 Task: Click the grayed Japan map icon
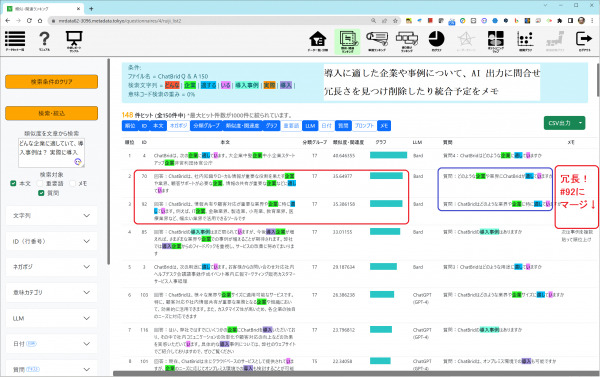[x=555, y=41]
